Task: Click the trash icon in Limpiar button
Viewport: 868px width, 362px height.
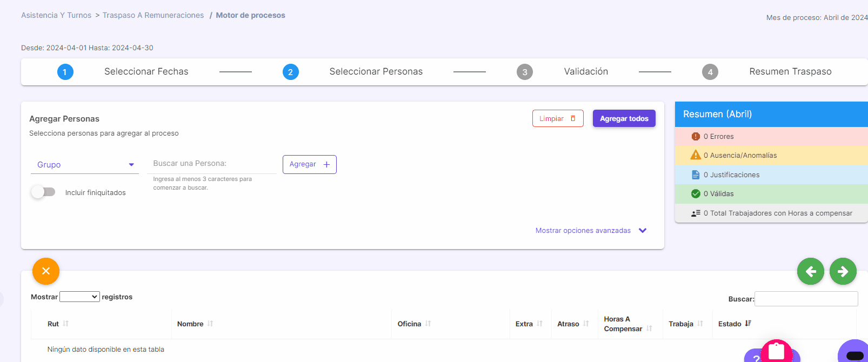Action: pyautogui.click(x=573, y=118)
